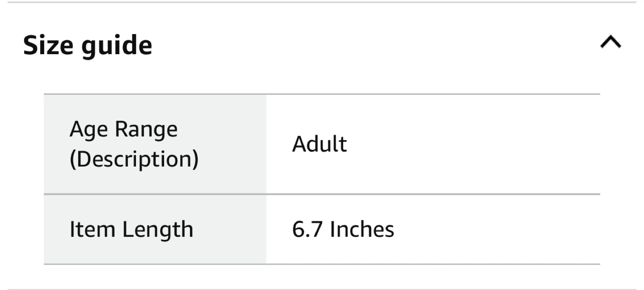Select the Age Range (Description) label
644x290 pixels.
(134, 145)
